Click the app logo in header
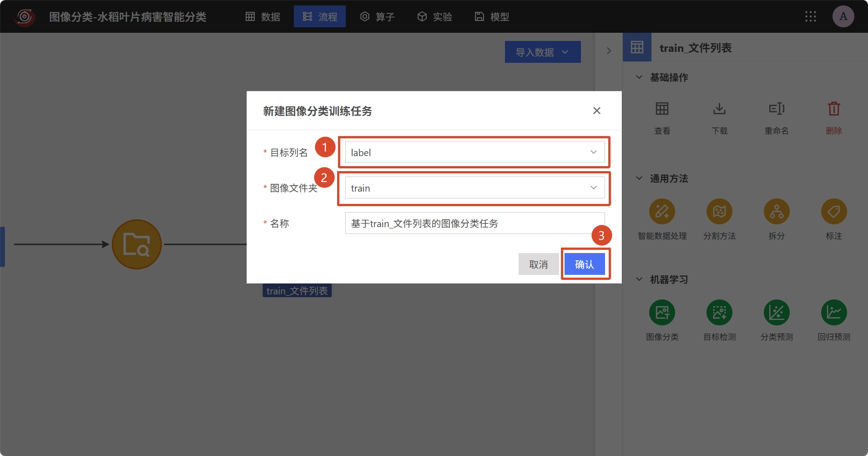The height and width of the screenshot is (456, 868). 25,17
